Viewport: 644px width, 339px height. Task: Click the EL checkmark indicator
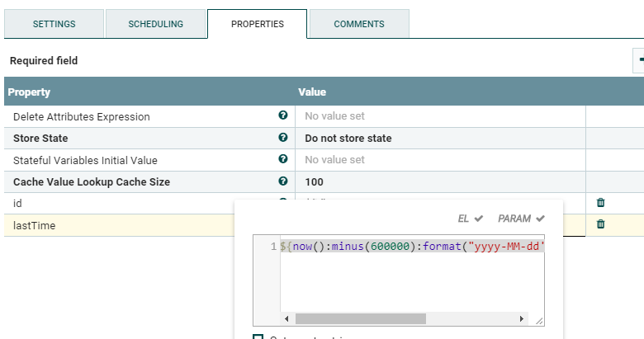(x=471, y=219)
